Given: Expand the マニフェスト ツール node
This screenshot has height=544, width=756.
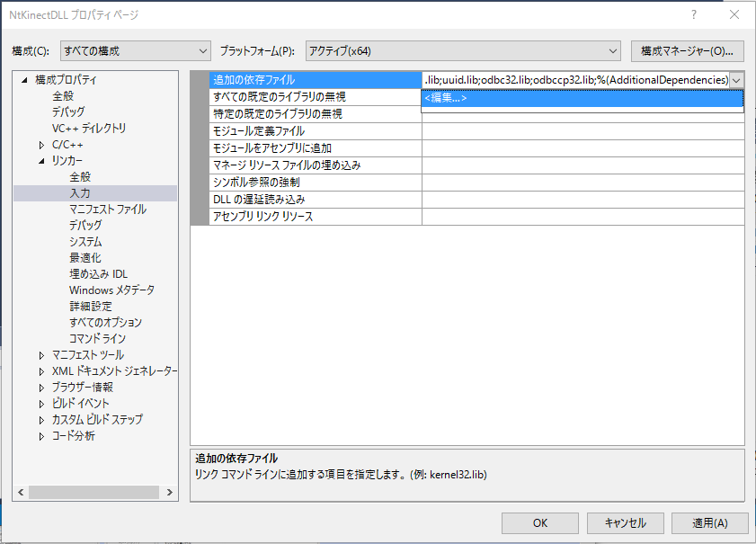Looking at the screenshot, I should [42, 355].
